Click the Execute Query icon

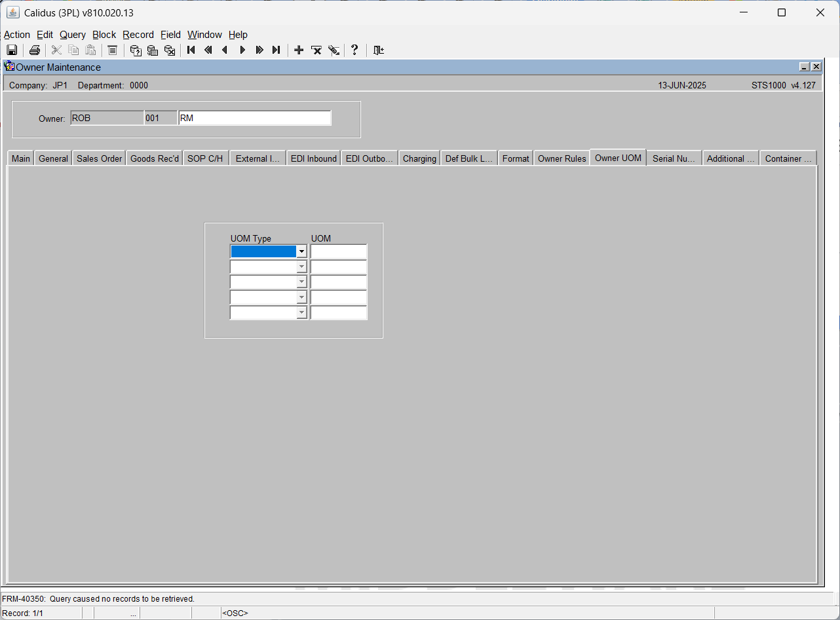tap(153, 50)
